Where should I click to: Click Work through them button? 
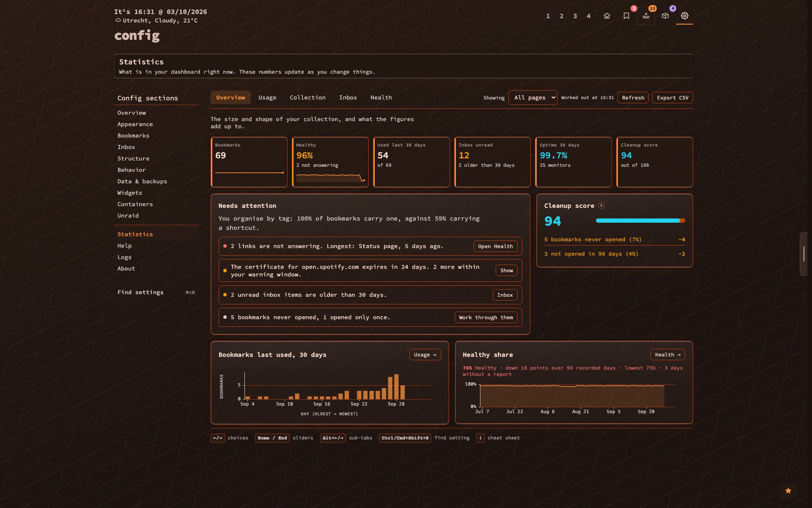click(x=486, y=317)
